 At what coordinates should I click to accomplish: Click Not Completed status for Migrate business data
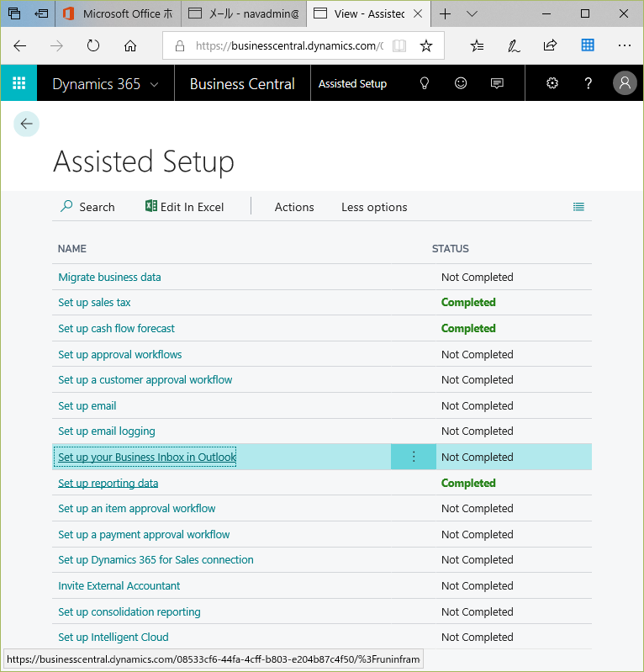pos(478,278)
